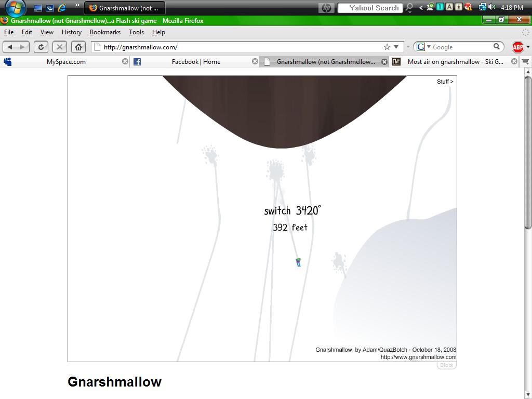Open the Windows Start orb
Viewport: 532px width, 399px height.
[15, 8]
